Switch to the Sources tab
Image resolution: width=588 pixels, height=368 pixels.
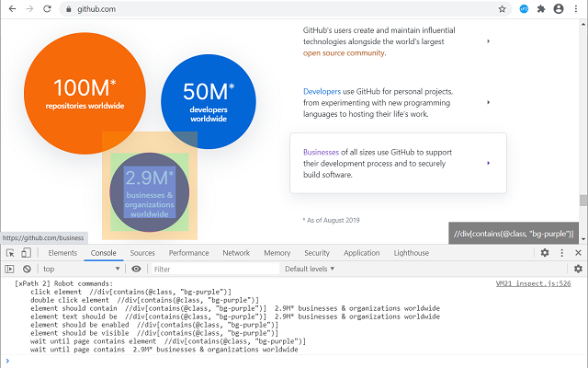click(x=142, y=253)
